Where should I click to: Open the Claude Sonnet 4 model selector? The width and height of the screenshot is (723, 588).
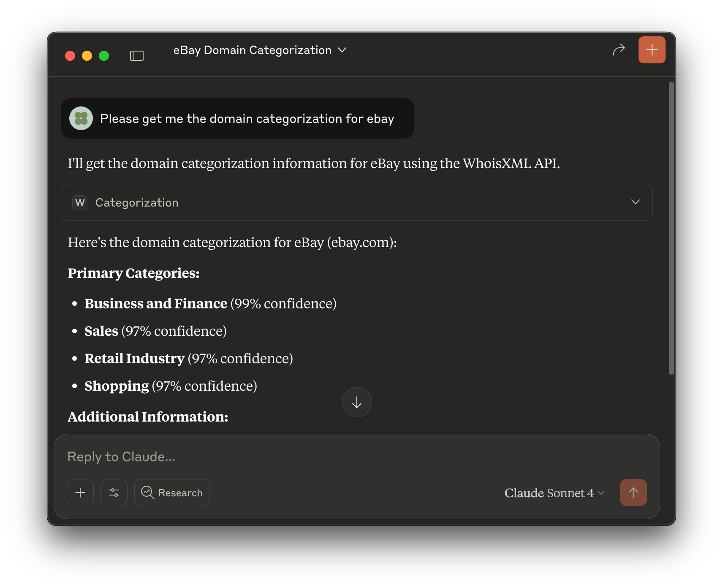tap(554, 493)
